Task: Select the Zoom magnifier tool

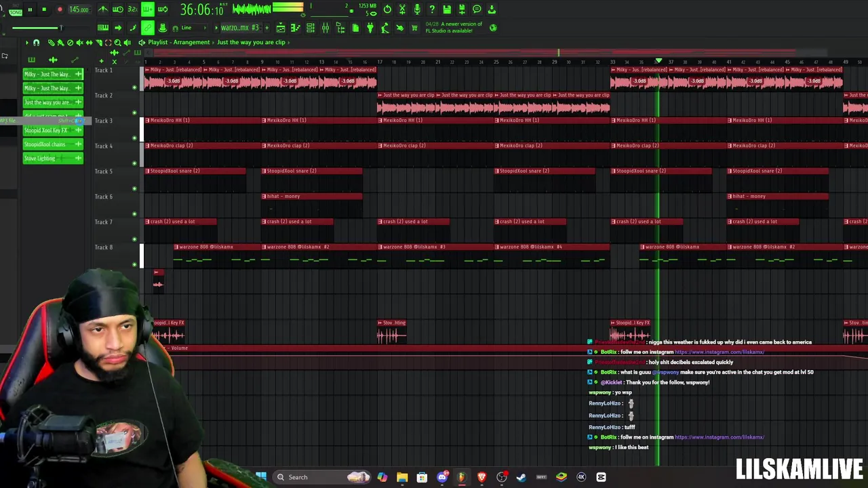Action: click(117, 43)
